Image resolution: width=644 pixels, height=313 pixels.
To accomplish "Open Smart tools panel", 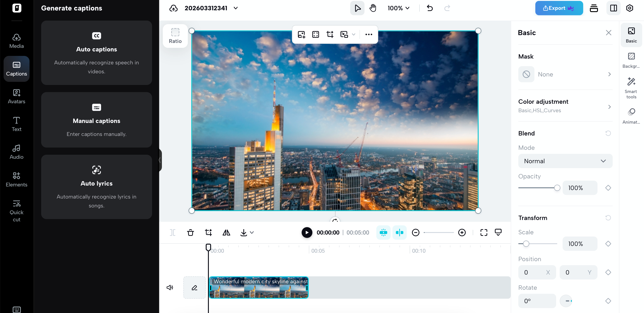I will click(x=631, y=88).
